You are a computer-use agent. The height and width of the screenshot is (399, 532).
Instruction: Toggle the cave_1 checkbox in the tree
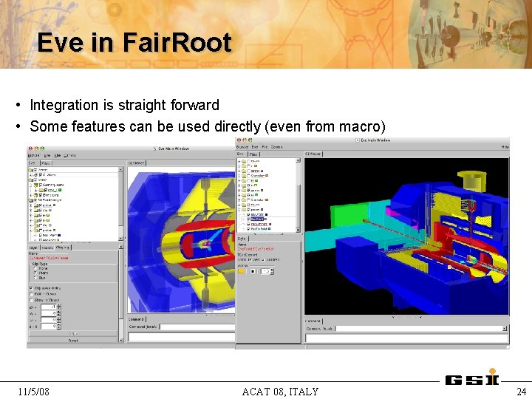[46, 190]
